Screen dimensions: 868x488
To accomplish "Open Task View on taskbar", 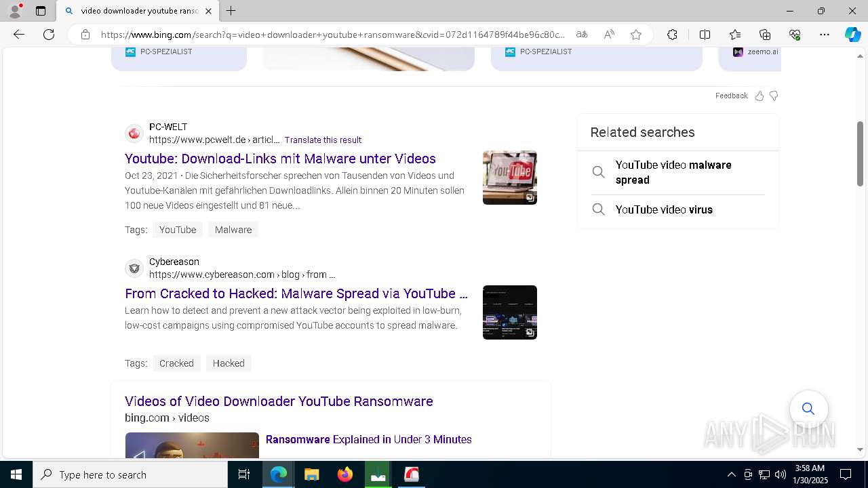I will click(244, 474).
